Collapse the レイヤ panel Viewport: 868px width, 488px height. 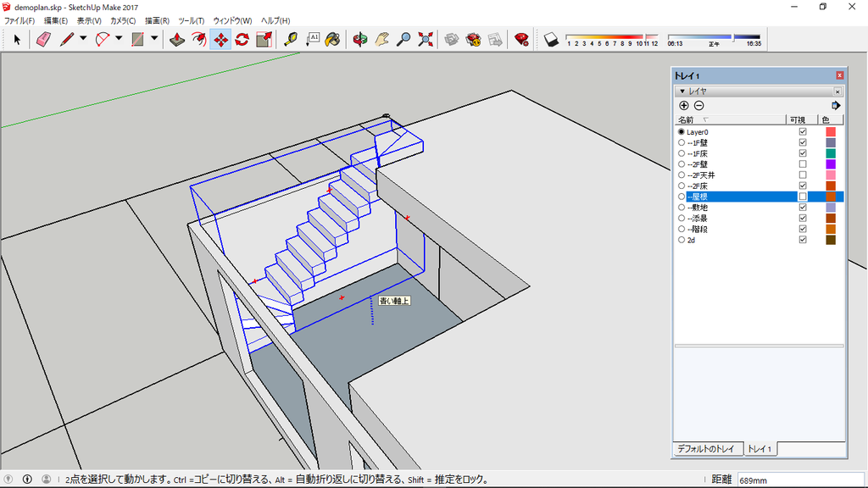point(682,91)
